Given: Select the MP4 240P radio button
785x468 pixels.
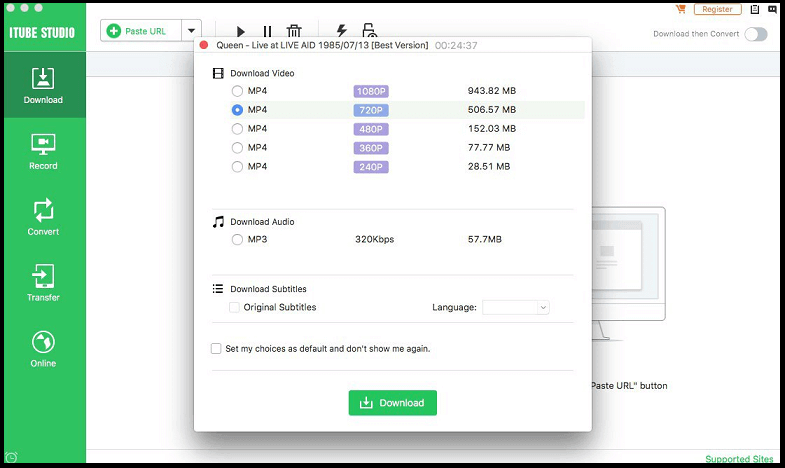Looking at the screenshot, I should pos(237,167).
